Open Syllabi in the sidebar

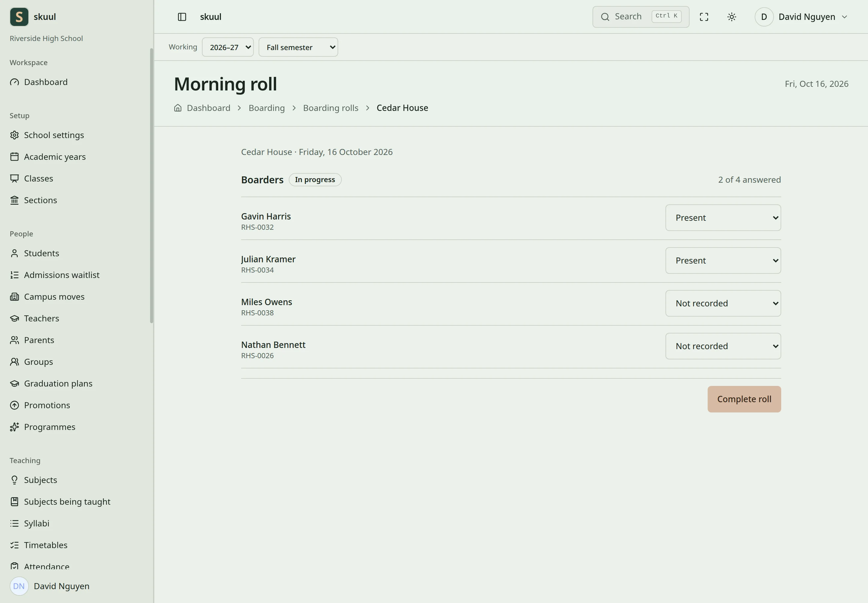(x=76, y=523)
